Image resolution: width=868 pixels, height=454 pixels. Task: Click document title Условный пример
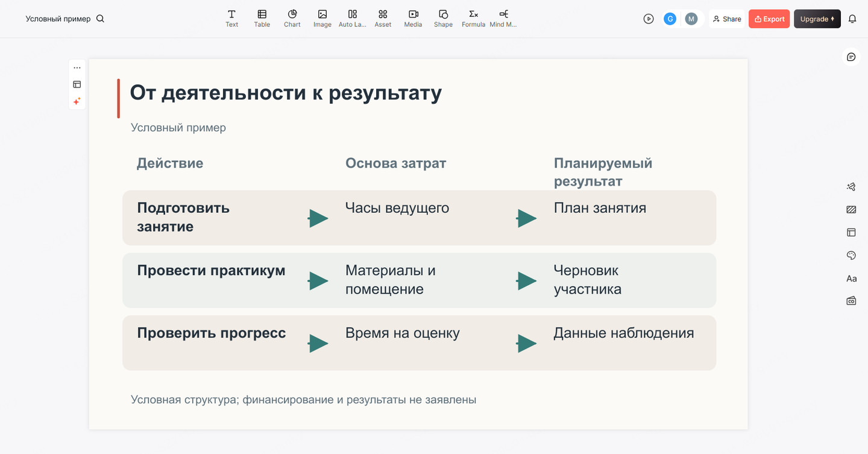click(58, 19)
